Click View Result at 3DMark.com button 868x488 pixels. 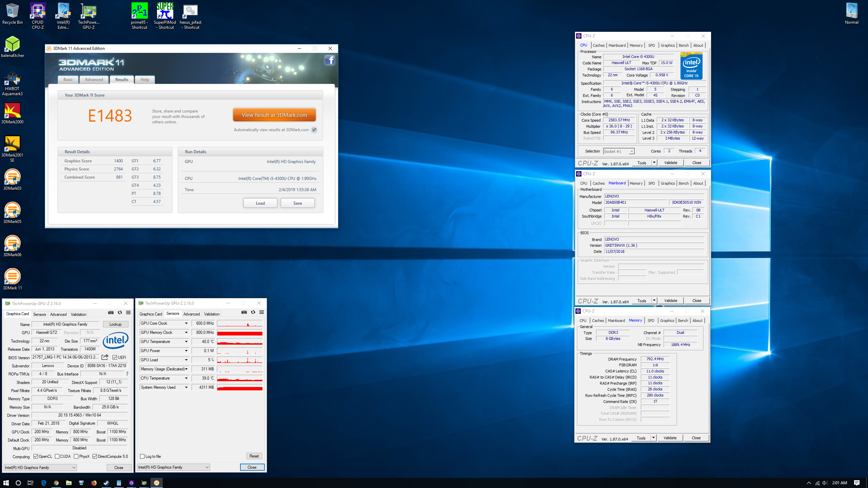click(274, 115)
